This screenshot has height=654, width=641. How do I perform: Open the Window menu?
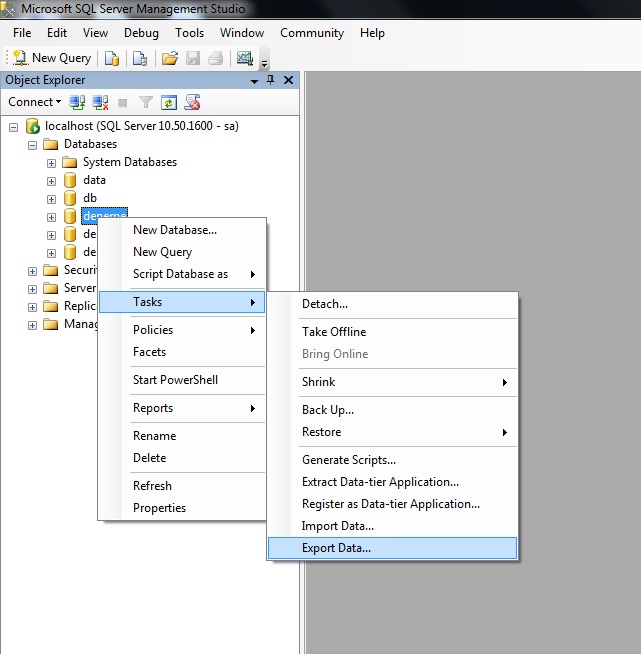[x=242, y=33]
